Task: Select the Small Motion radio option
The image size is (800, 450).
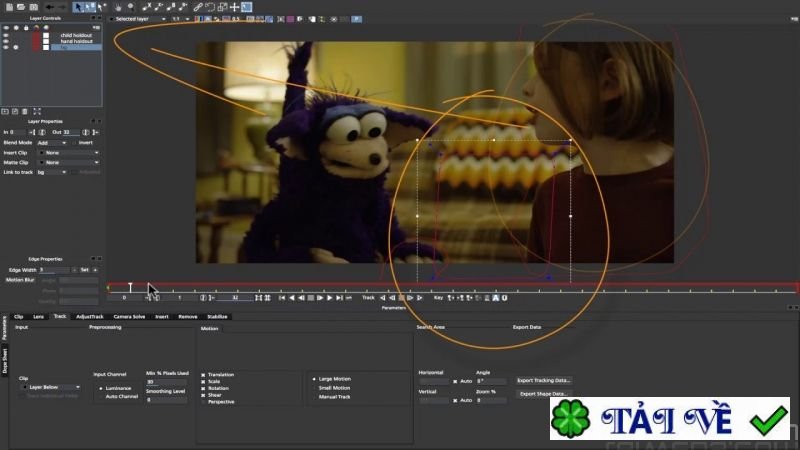Action: [314, 388]
